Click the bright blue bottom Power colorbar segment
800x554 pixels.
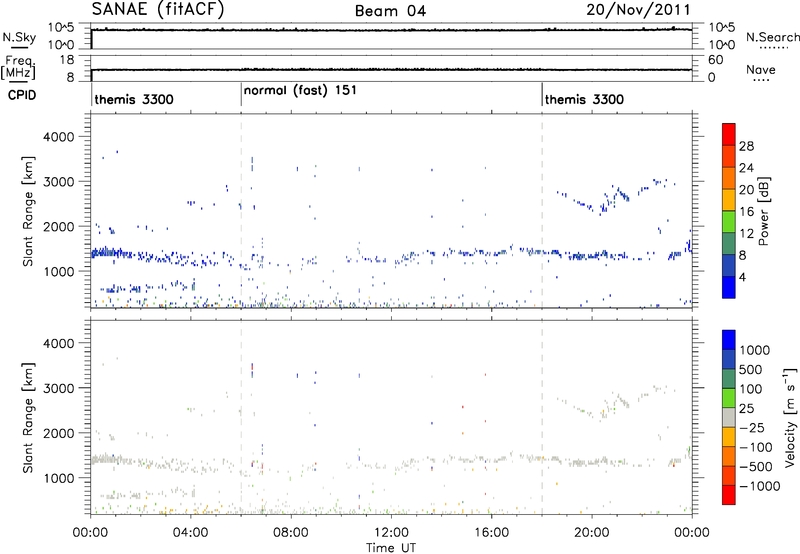(729, 287)
